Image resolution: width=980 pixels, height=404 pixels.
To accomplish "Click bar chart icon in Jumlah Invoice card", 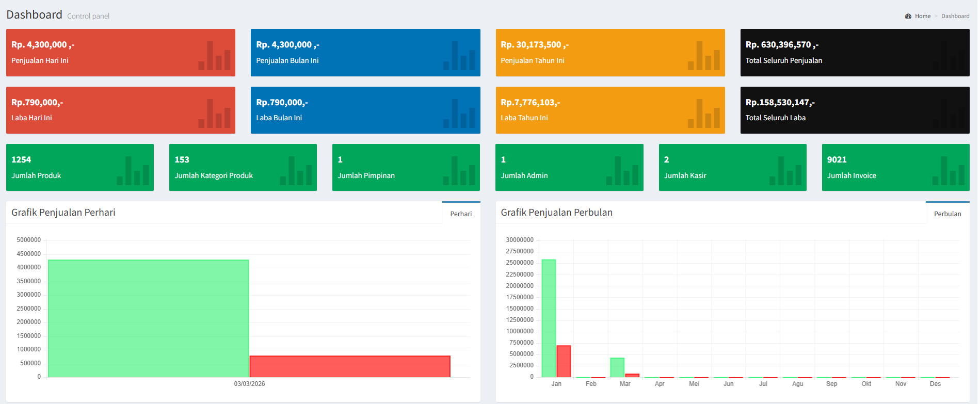I will tap(948, 171).
